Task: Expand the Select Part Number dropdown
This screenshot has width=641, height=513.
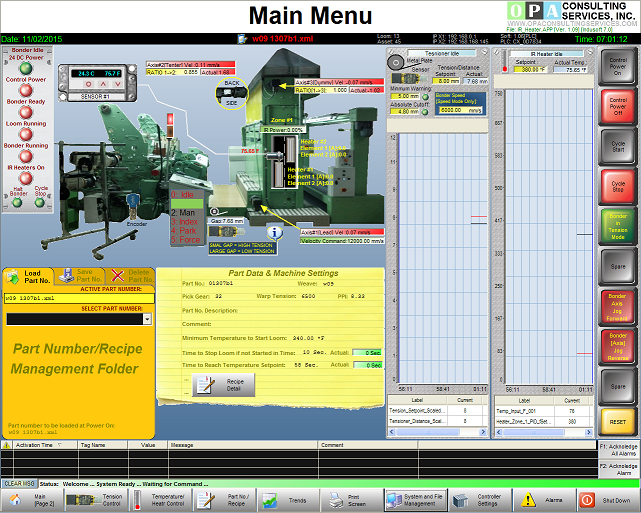Action: pyautogui.click(x=147, y=319)
